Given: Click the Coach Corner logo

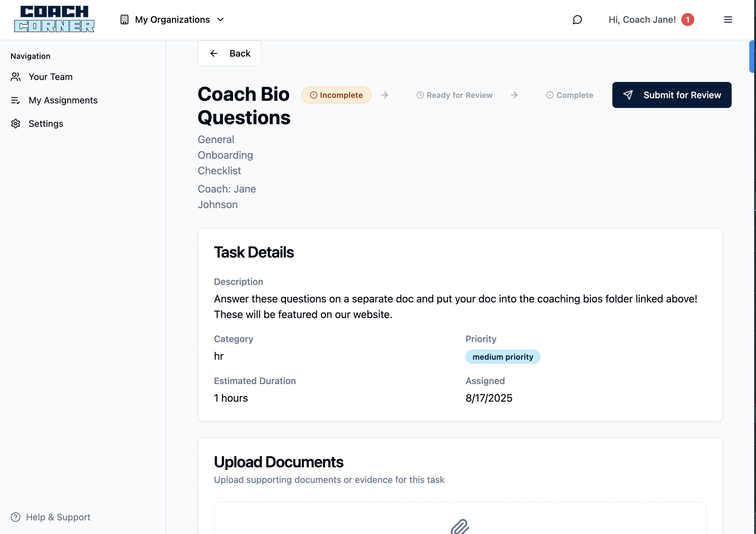Looking at the screenshot, I should pyautogui.click(x=54, y=19).
